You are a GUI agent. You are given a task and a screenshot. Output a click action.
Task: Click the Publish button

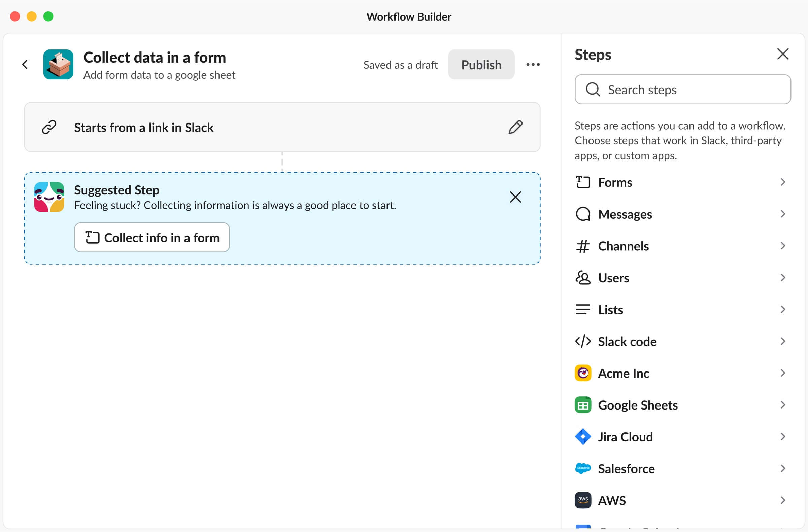pyautogui.click(x=481, y=65)
